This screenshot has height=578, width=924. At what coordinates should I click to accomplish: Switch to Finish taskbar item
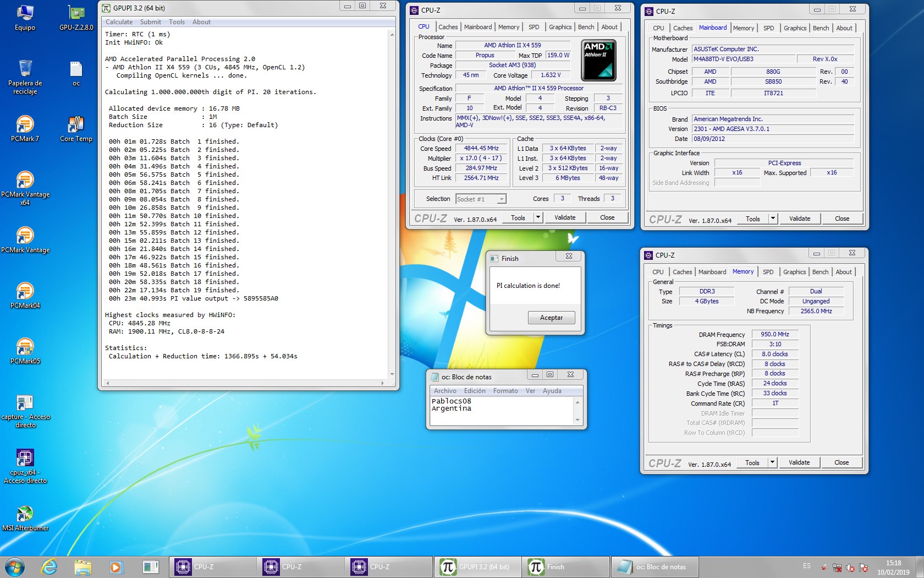pos(565,566)
